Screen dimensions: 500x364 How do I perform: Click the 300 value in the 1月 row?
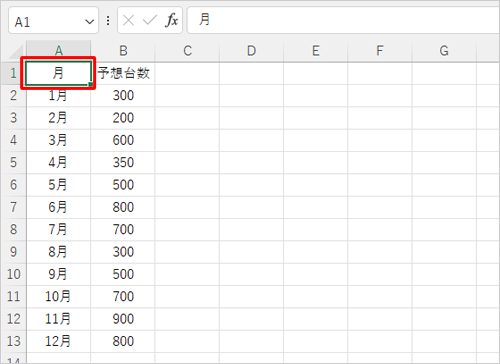pyautogui.click(x=123, y=96)
